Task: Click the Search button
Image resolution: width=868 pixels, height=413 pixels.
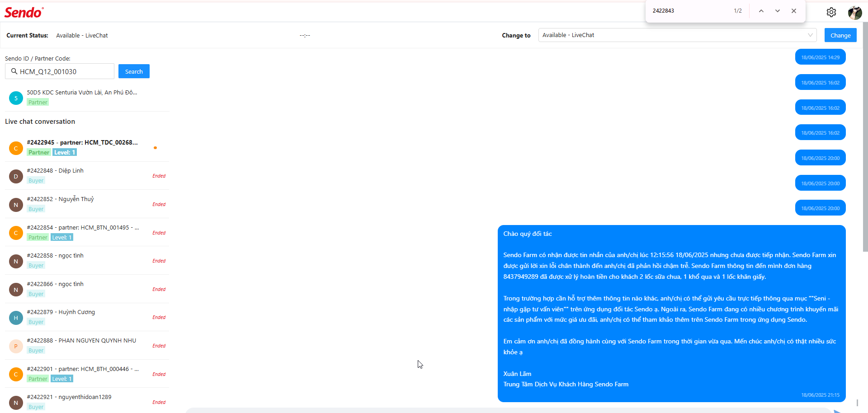Action: tap(134, 71)
